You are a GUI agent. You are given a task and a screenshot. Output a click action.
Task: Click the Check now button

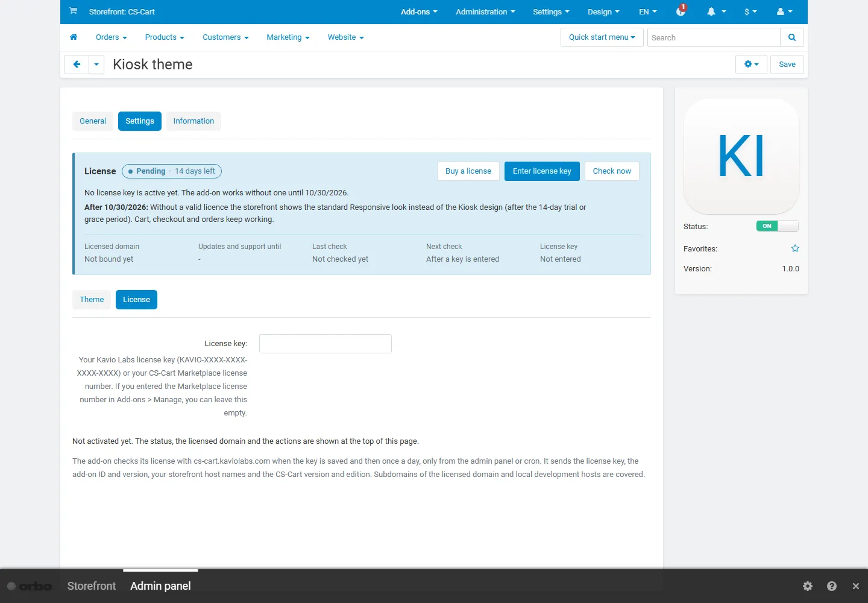612,171
